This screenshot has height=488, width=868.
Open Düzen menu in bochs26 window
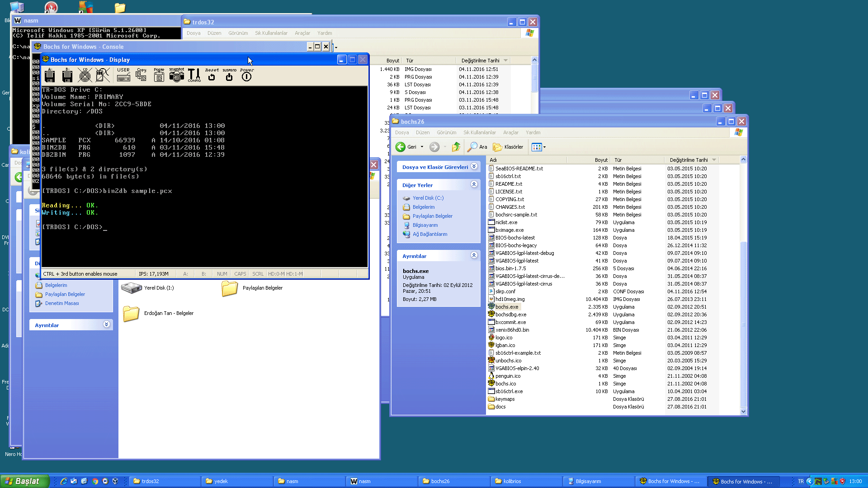click(423, 132)
